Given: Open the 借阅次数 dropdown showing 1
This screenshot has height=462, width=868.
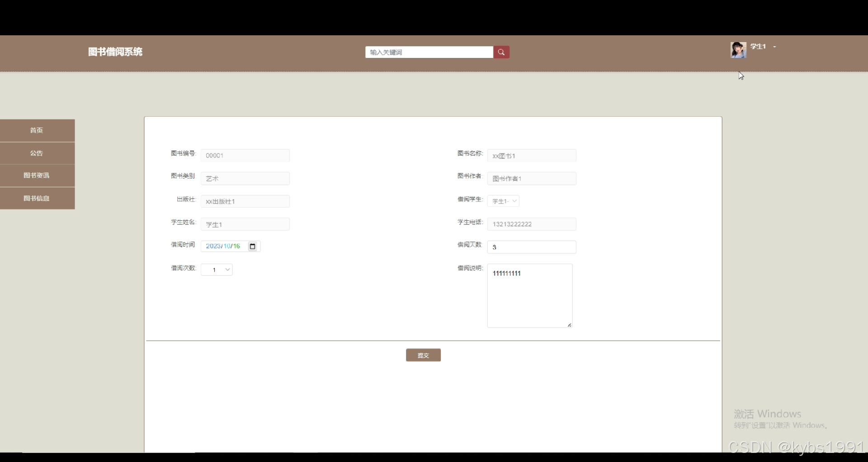Looking at the screenshot, I should pos(217,270).
